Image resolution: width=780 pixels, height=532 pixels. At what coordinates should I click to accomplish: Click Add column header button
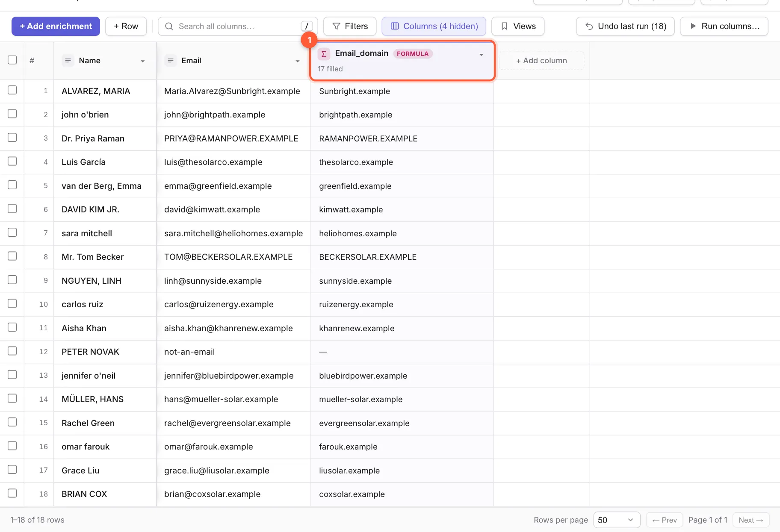541,61
